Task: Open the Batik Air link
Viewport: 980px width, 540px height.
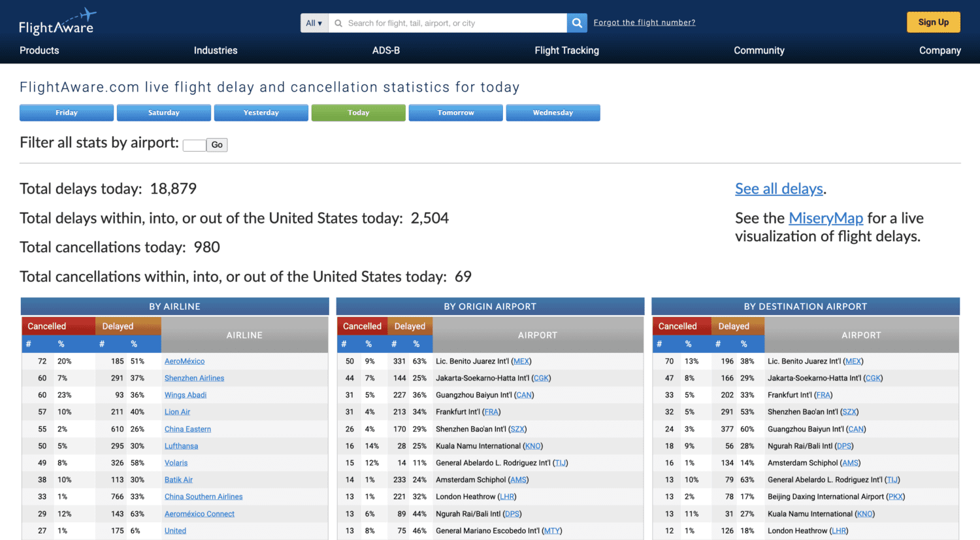Action: click(178, 481)
